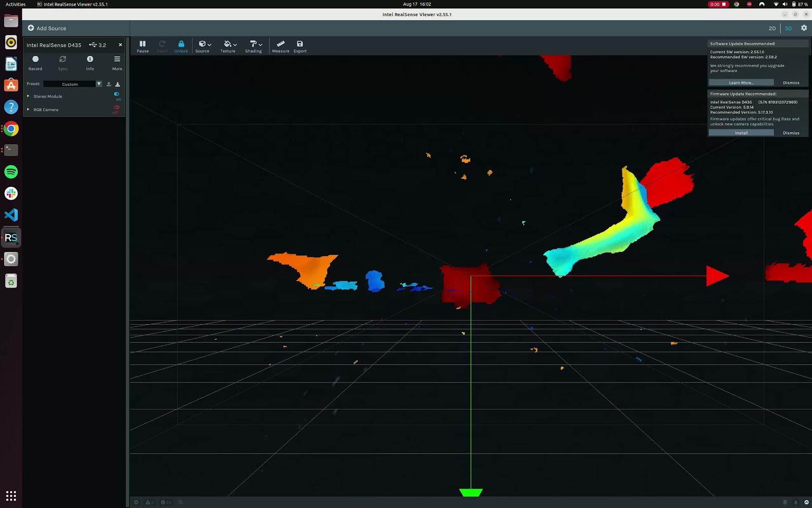Activate the Measure ruler tool

coord(281,46)
